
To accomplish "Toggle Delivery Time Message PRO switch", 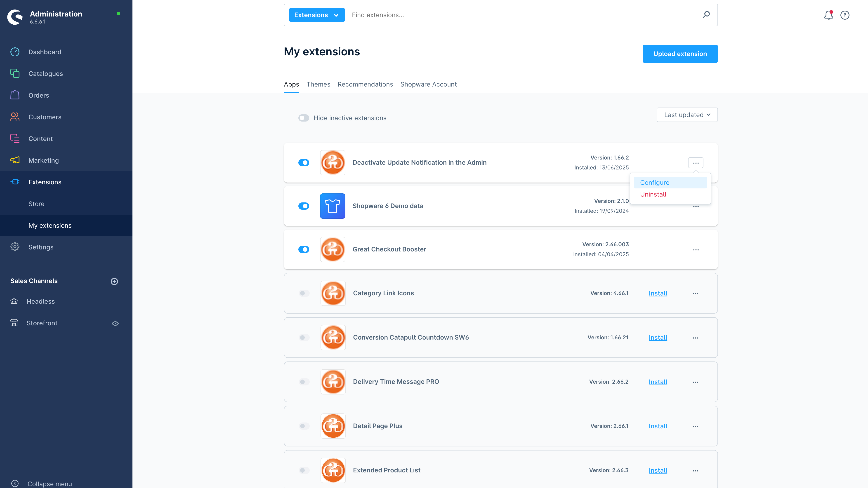I will [x=304, y=382].
